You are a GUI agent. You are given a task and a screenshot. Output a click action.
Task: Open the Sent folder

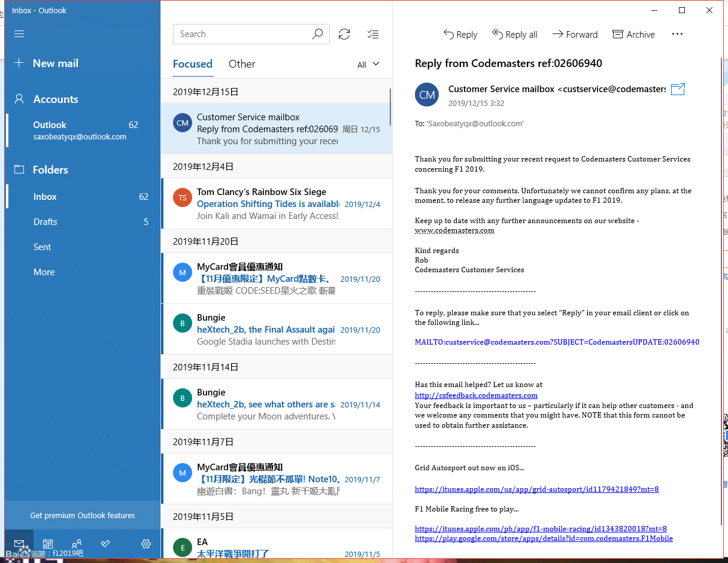click(83, 246)
